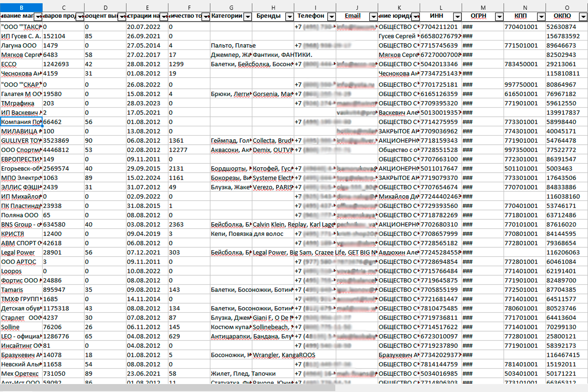Viewport: 588px width, 392px height.
Task: Open the filter dropdown for Категории column
Action: tap(248, 16)
